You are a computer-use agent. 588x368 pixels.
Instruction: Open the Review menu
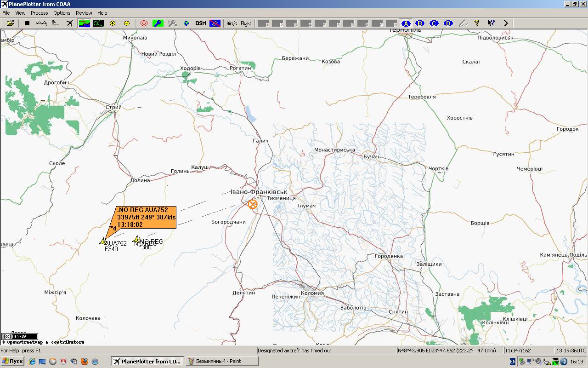pos(84,13)
